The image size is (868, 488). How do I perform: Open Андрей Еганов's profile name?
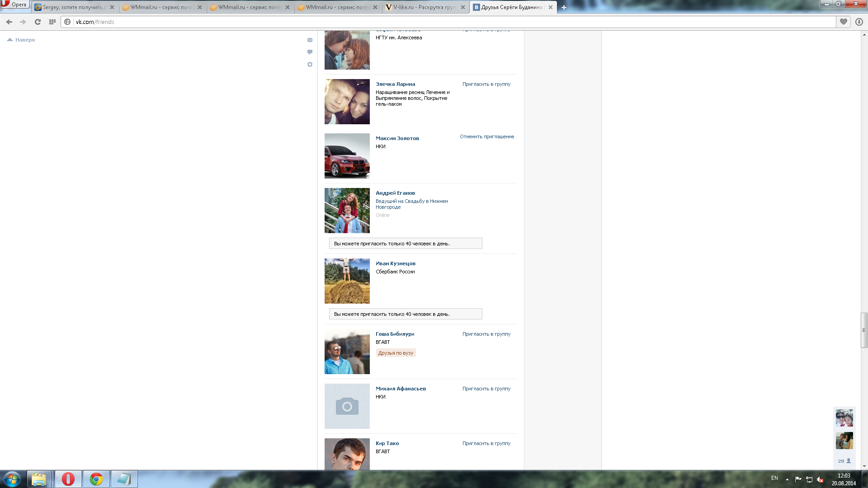(395, 193)
